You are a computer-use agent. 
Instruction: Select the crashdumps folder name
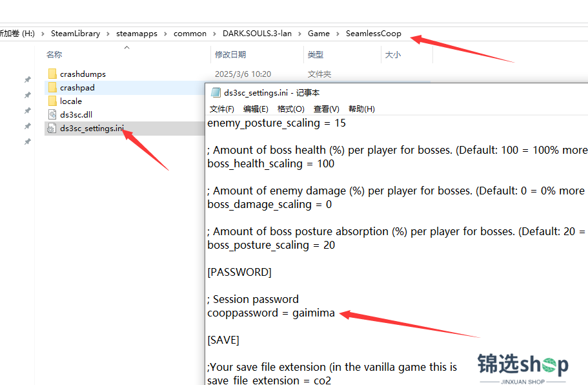83,74
